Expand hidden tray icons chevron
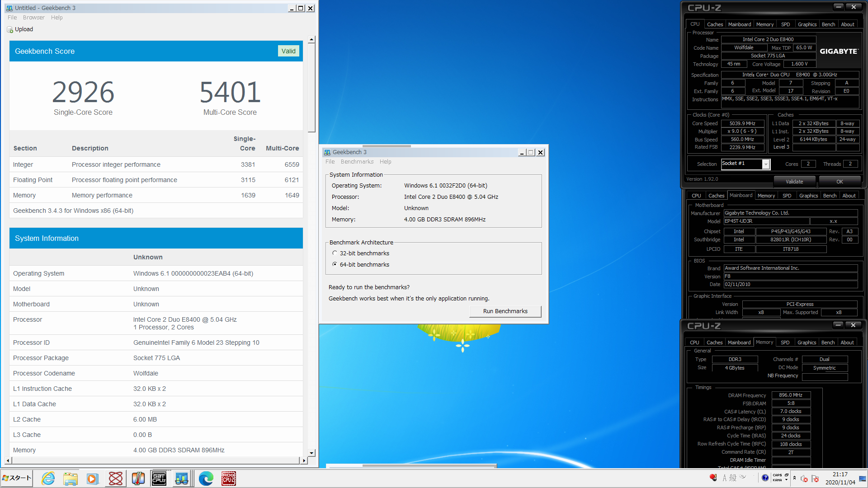868x488 pixels. [x=794, y=478]
